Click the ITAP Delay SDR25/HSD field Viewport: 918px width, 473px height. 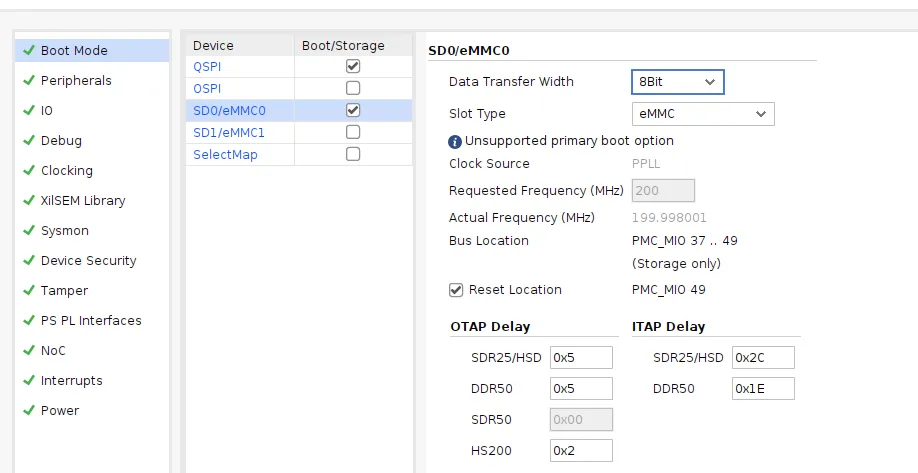click(763, 357)
